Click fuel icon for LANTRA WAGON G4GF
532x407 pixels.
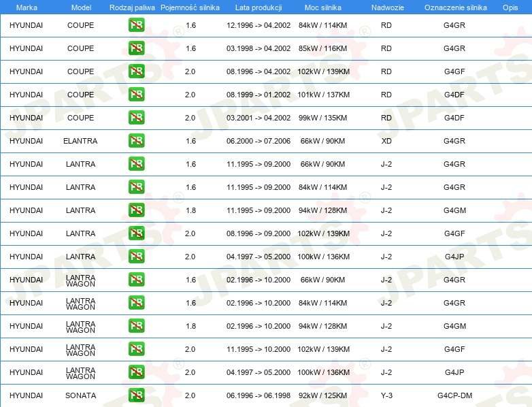[136, 349]
